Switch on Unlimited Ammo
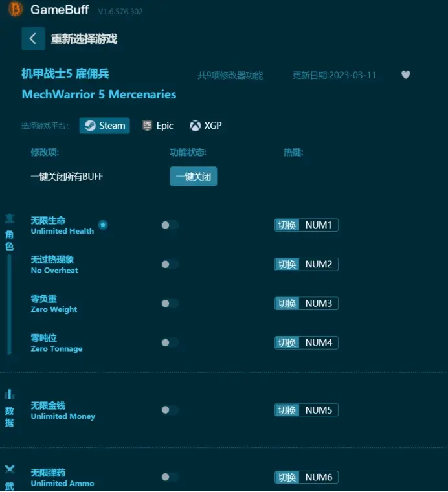This screenshot has width=448, height=492. click(x=170, y=477)
